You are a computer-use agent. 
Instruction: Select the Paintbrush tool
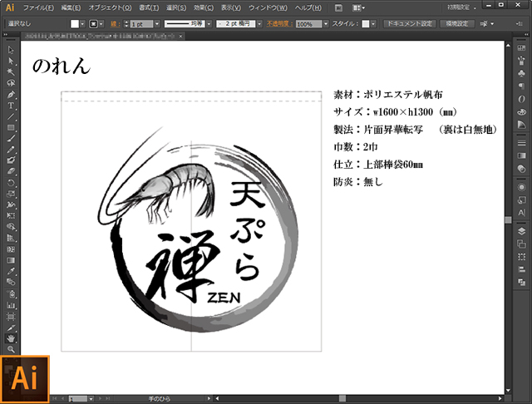(11, 138)
